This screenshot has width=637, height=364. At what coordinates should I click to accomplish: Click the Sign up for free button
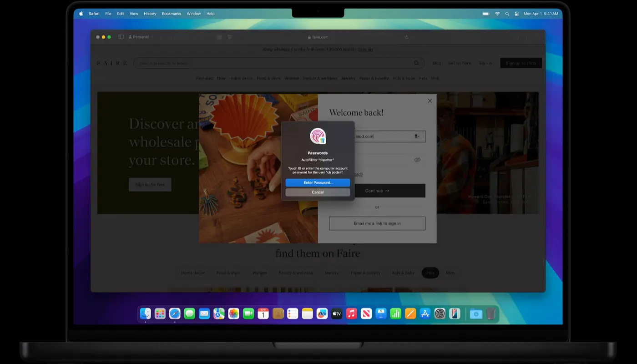point(150,184)
